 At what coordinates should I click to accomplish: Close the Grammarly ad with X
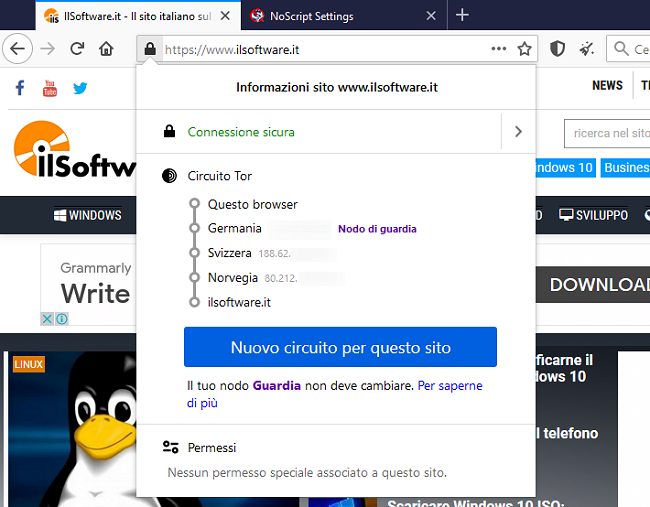point(47,319)
